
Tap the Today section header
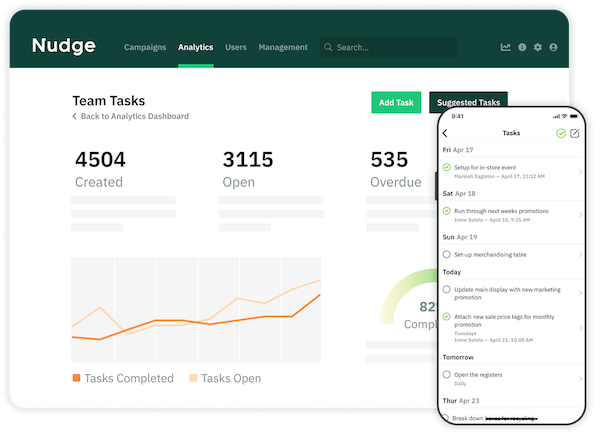(x=452, y=272)
